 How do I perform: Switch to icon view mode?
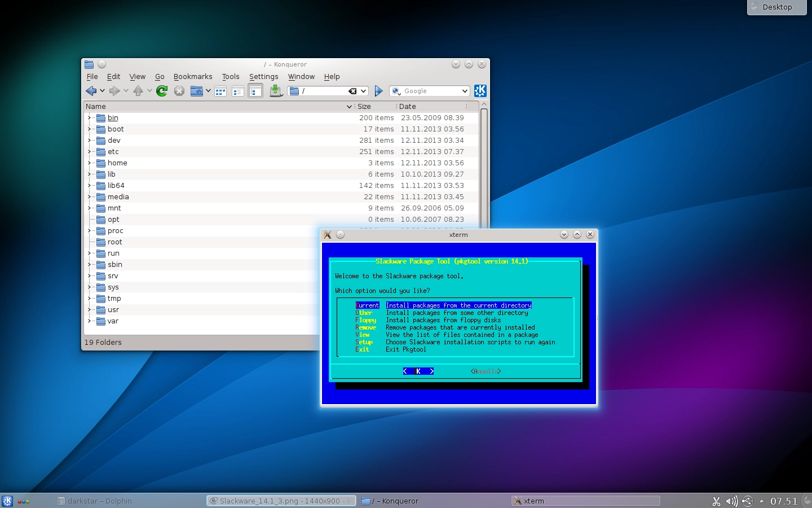click(220, 90)
